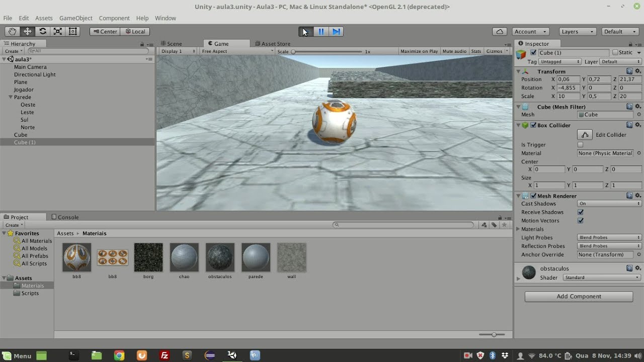Open the Shader dropdown
644x362 pixels.
pyautogui.click(x=601, y=278)
